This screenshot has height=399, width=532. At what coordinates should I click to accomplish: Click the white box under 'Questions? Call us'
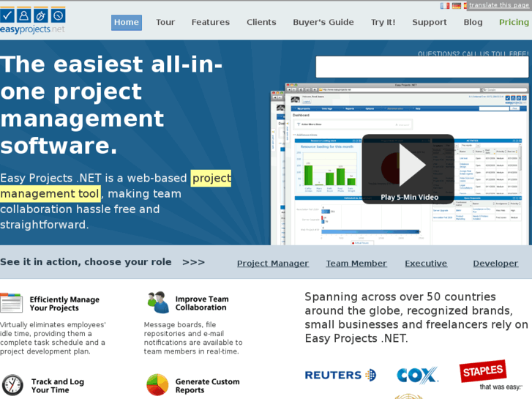point(422,67)
